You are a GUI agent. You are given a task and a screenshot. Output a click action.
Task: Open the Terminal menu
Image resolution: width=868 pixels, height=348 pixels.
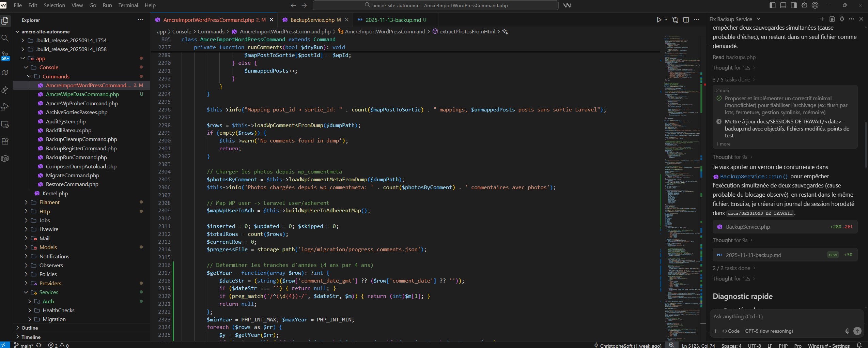(128, 5)
